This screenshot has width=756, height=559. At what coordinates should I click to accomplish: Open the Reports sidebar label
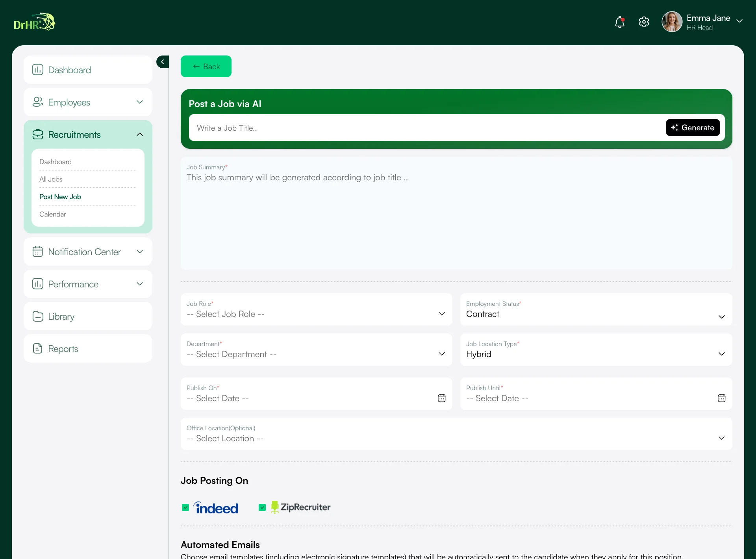tap(63, 349)
